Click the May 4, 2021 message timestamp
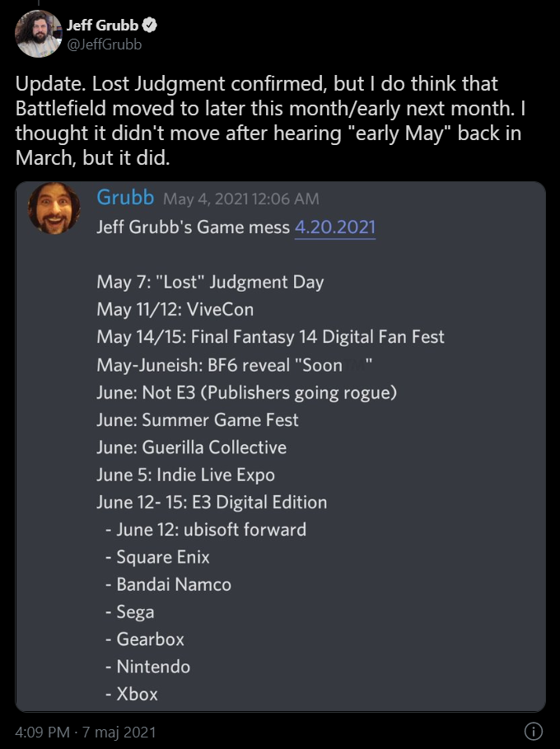This screenshot has height=749, width=560. 240,199
